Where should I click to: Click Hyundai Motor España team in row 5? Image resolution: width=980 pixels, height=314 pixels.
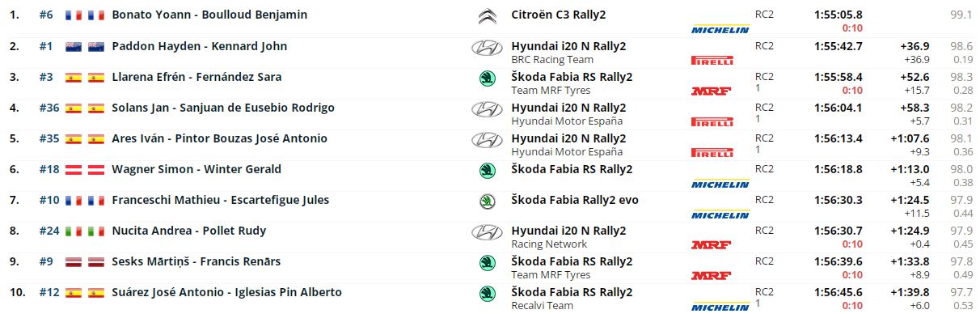[568, 151]
